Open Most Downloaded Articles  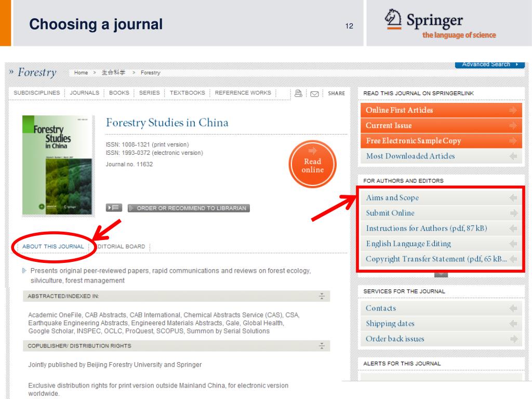pos(441,156)
